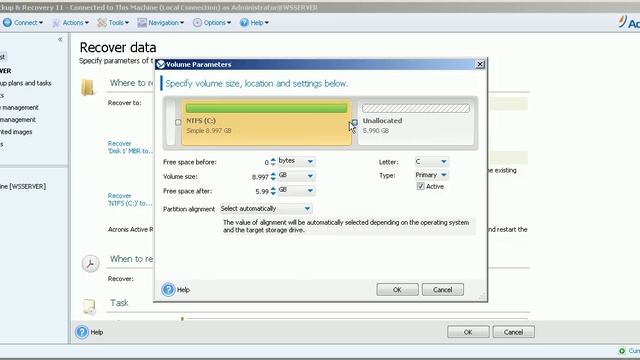Adjust the Free space before spinner
This screenshot has height=360, width=640.
tap(273, 162)
